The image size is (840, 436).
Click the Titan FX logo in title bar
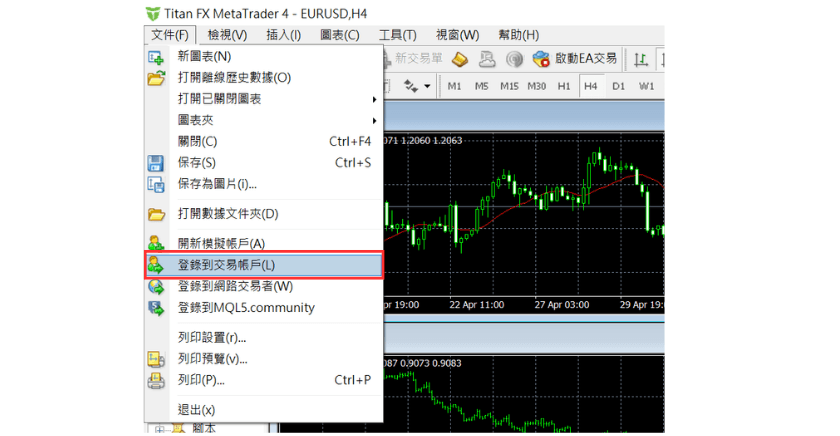coord(153,13)
